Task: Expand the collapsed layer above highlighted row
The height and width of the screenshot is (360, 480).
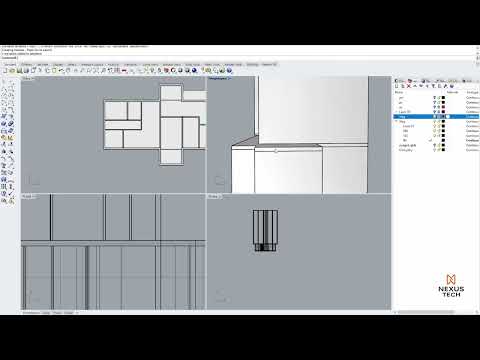Action: (x=396, y=112)
